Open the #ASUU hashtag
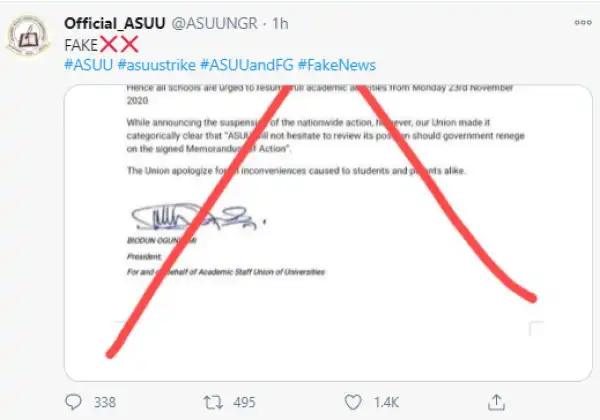 87,65
